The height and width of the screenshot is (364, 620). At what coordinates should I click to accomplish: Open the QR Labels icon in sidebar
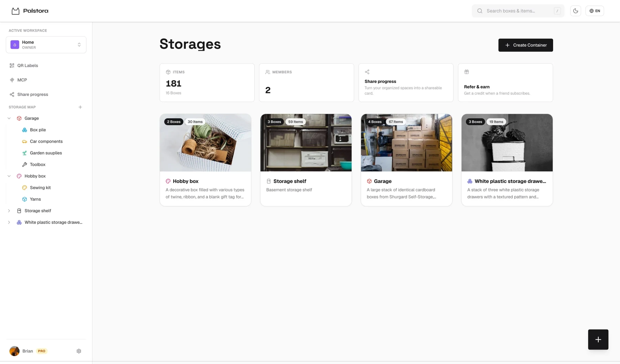12,65
